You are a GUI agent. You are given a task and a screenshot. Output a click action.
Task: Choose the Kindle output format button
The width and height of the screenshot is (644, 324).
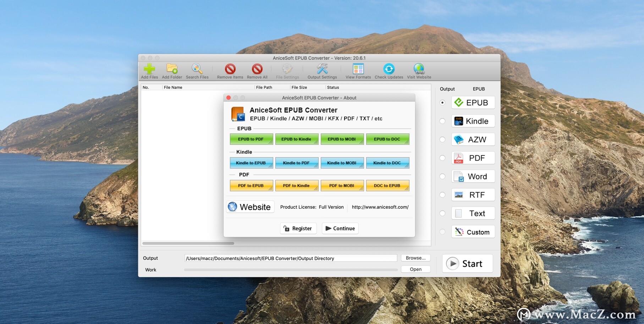click(x=473, y=121)
